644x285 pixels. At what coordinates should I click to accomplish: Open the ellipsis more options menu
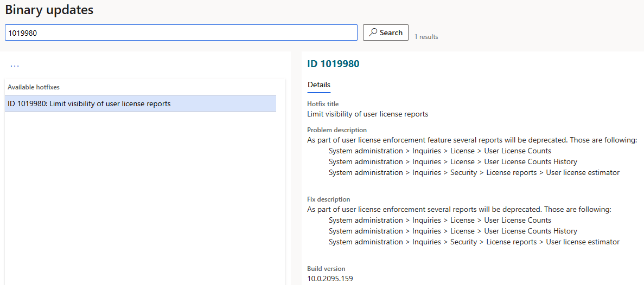click(14, 66)
